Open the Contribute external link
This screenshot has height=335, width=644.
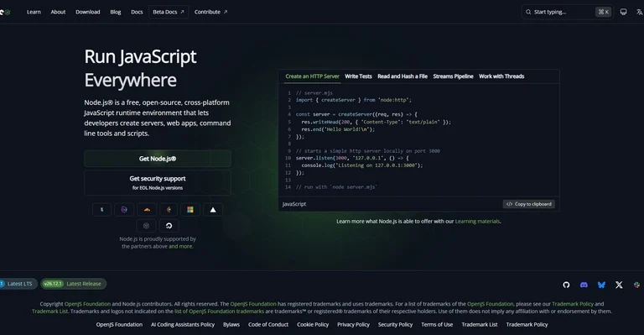(x=210, y=12)
